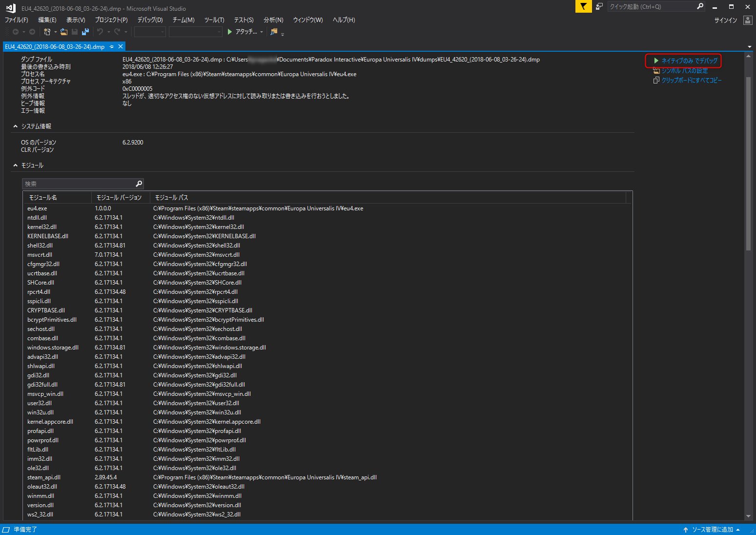Open the attach button dropdown arrow
The image size is (756, 535).
pos(262,32)
